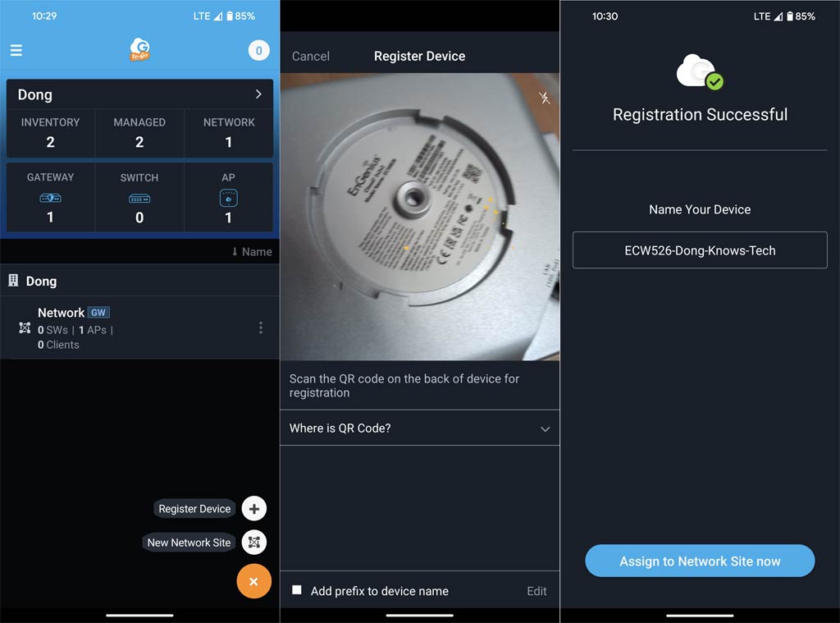Image resolution: width=840 pixels, height=623 pixels.
Task: Cancel the device registration
Action: click(311, 57)
